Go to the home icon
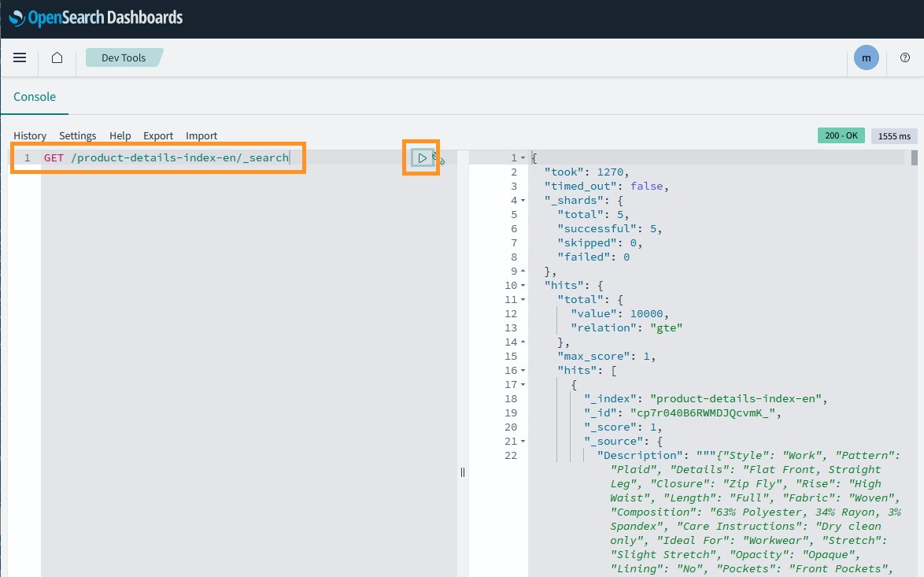924x577 pixels. (57, 57)
